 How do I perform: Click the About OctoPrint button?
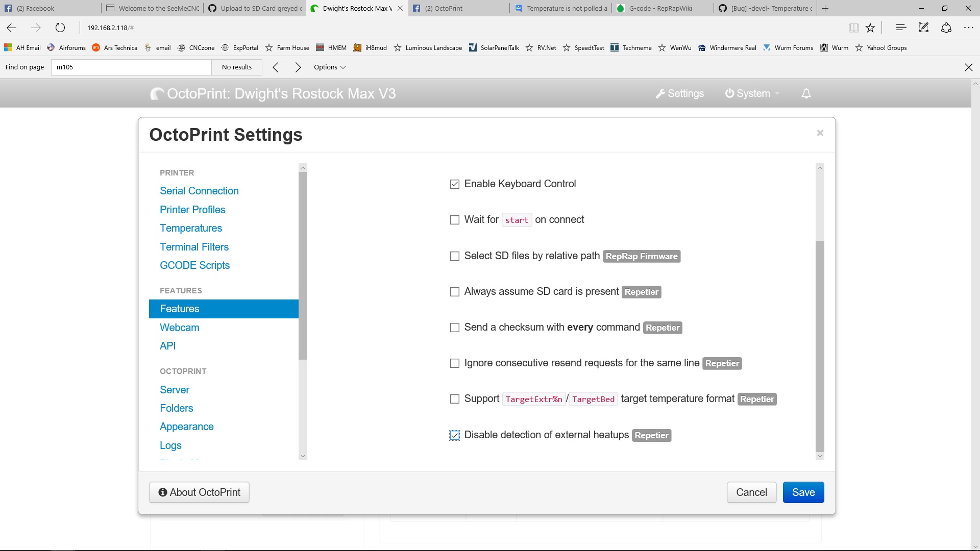(x=199, y=492)
